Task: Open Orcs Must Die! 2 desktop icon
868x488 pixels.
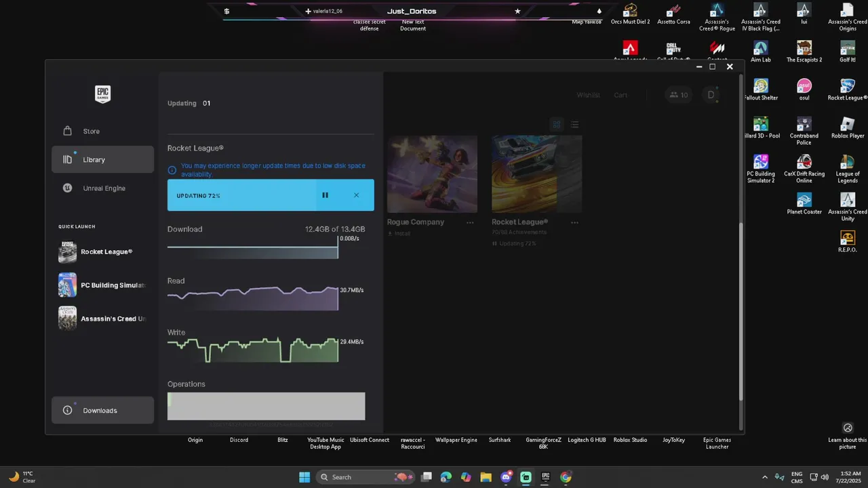Action: pyautogui.click(x=630, y=14)
